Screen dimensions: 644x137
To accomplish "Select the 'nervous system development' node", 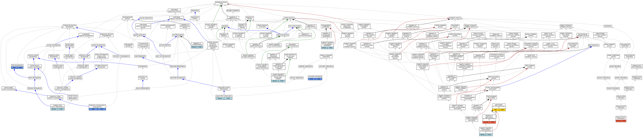I will tap(33, 56).
